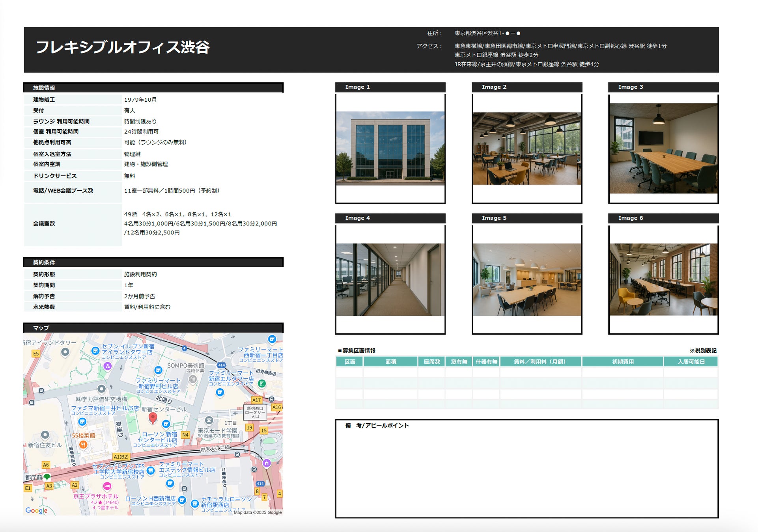
Task: Click the red location pin on map
Action: [x=153, y=418]
